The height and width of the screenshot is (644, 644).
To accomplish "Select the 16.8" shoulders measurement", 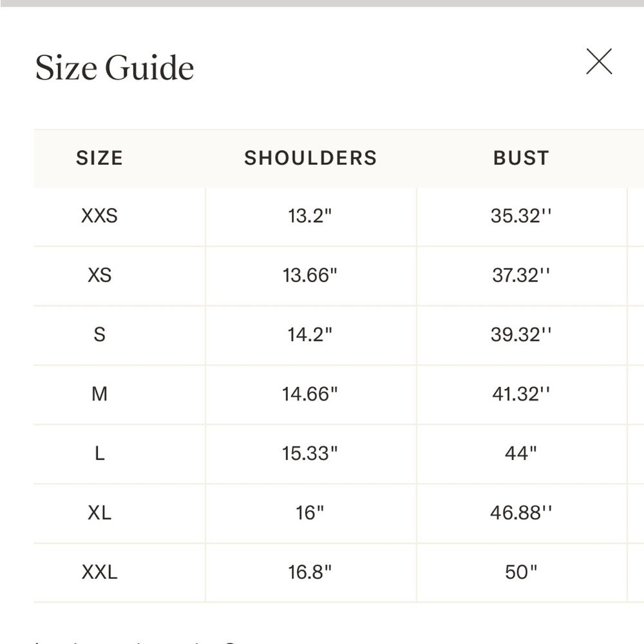I will click(310, 572).
